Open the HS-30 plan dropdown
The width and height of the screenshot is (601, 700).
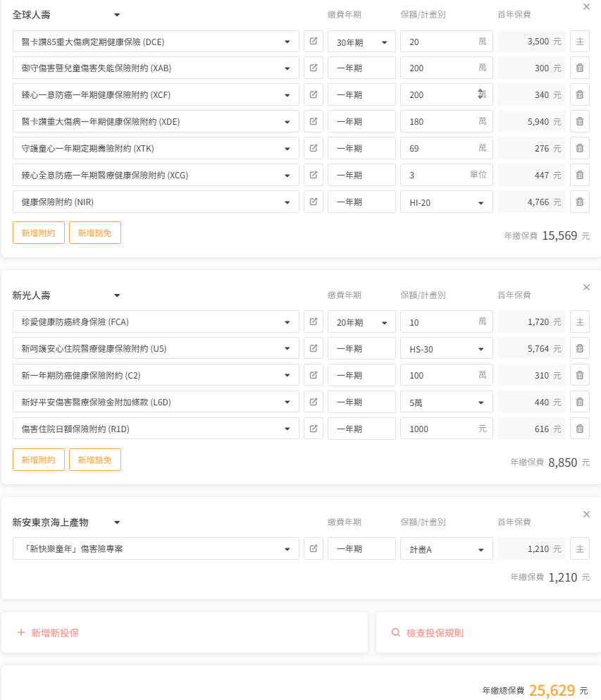(x=447, y=349)
